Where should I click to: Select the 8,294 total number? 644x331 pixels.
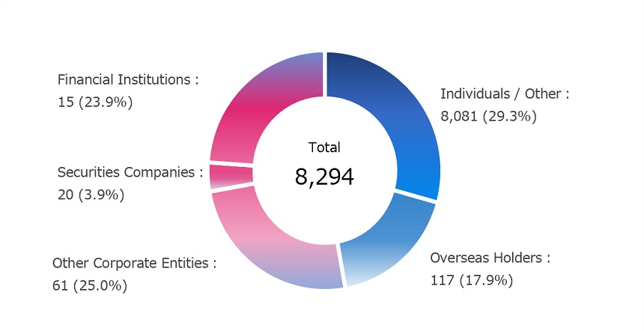324,177
